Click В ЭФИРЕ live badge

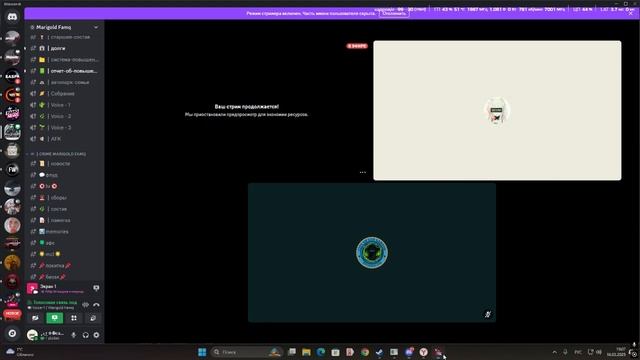(x=357, y=46)
